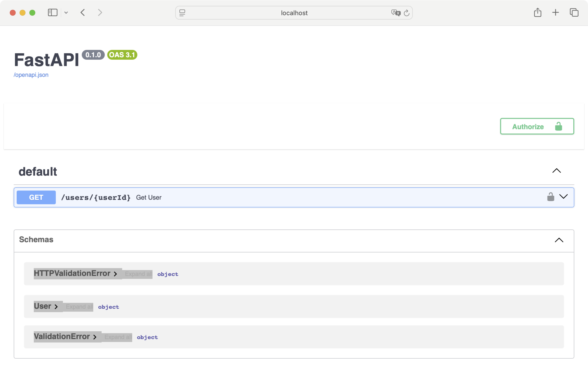Expand the GET /users/{userId} endpoint arrow
The image size is (588, 387).
[x=563, y=197]
